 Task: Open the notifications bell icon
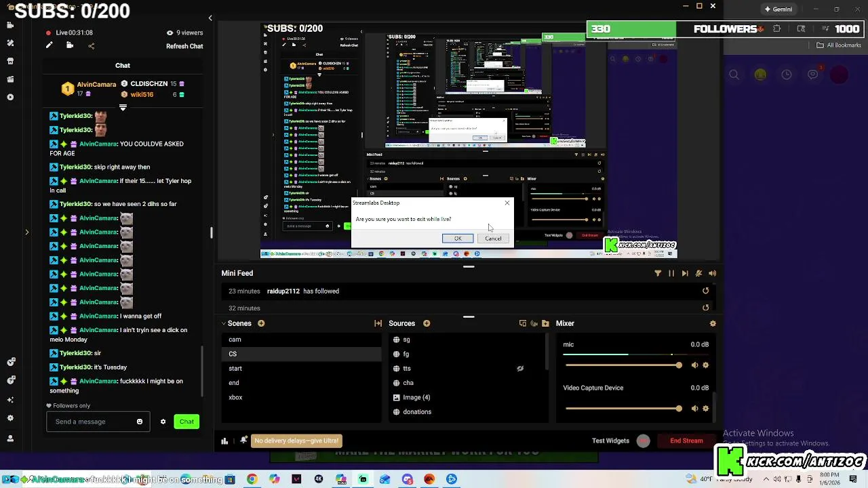(243, 441)
